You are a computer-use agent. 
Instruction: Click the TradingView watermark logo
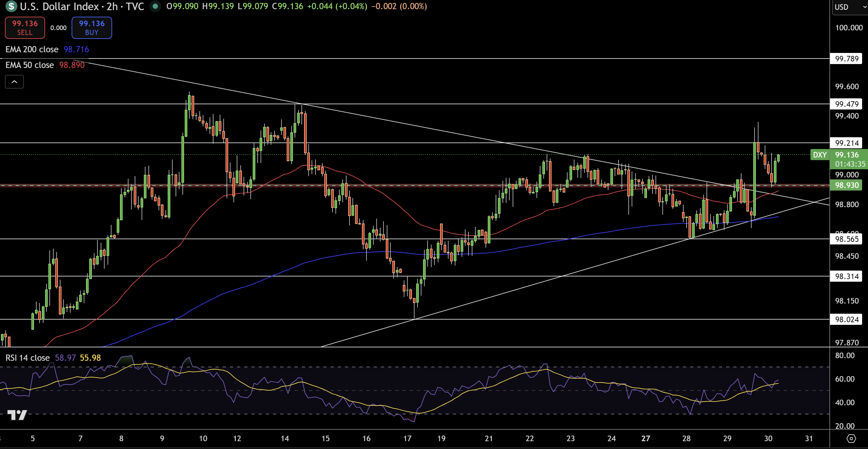point(18,415)
